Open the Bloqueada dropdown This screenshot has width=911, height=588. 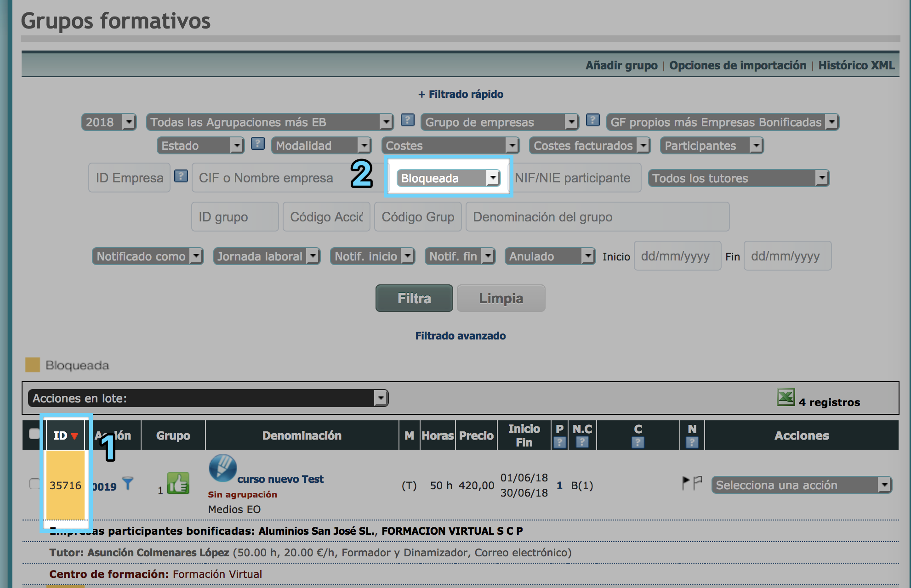[x=448, y=178]
